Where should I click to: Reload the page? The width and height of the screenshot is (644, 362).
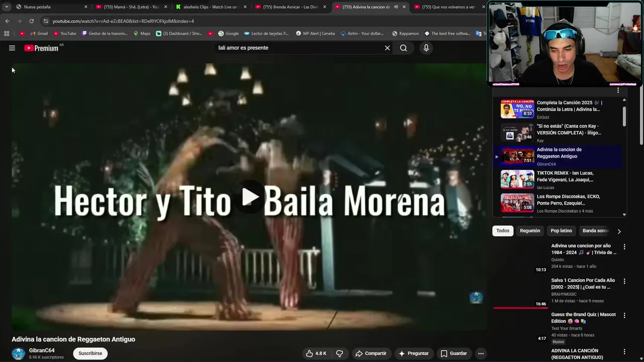click(31, 21)
